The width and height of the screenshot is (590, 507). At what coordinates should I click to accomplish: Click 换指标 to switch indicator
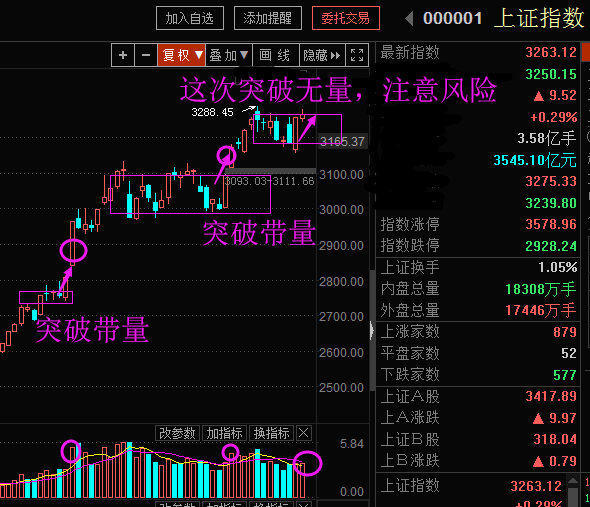pos(272,433)
